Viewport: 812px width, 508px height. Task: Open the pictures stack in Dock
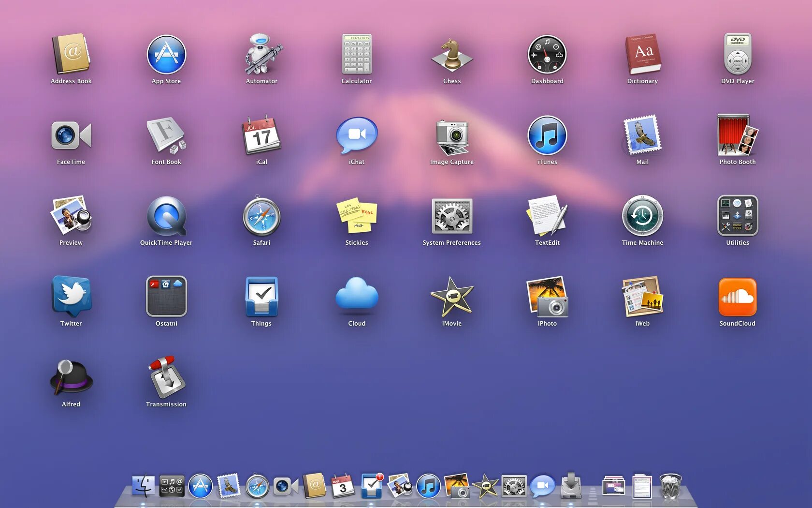click(x=614, y=486)
